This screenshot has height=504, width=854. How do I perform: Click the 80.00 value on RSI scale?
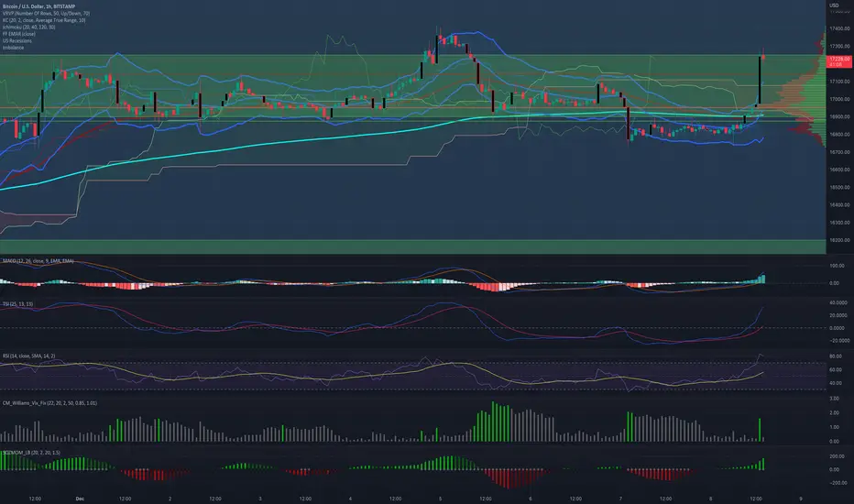point(836,356)
